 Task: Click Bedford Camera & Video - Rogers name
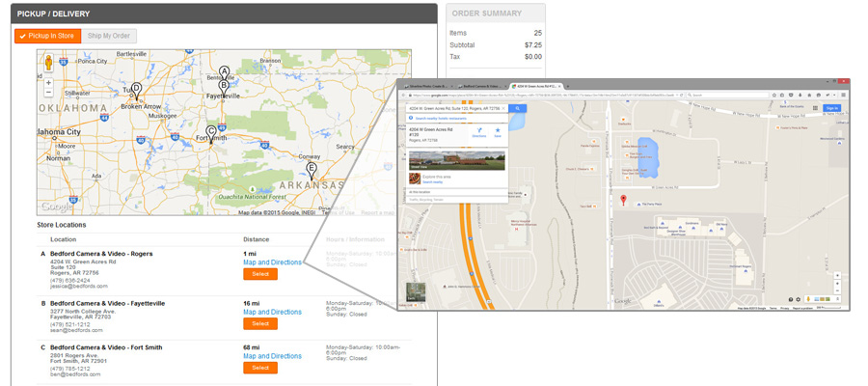[x=101, y=254]
